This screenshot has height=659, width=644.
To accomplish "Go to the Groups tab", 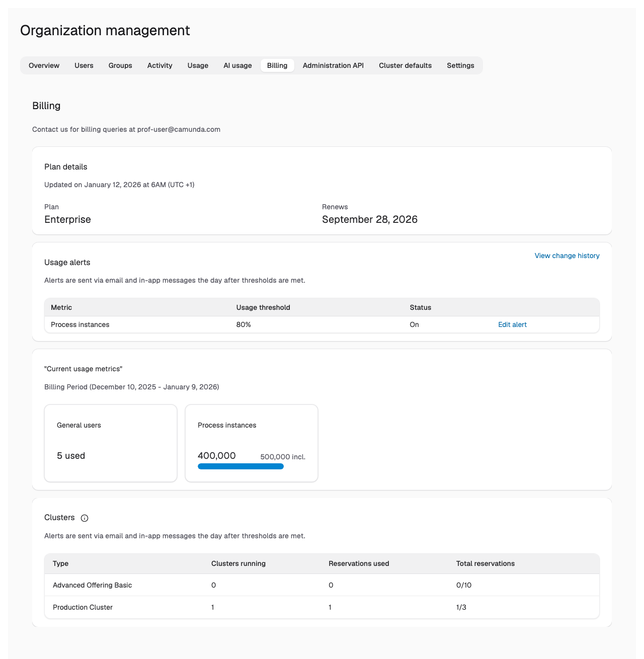I will coord(120,65).
